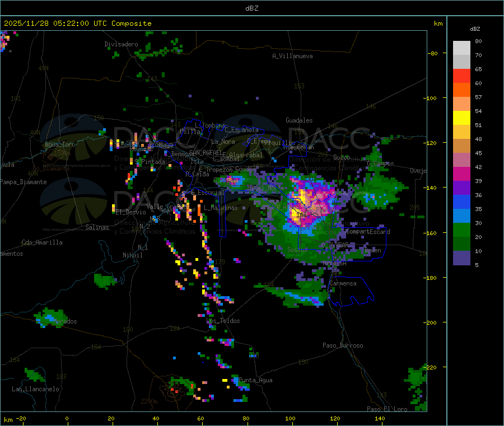Select the Los_Toldos map label
504x426 pixels.
(x=223, y=321)
